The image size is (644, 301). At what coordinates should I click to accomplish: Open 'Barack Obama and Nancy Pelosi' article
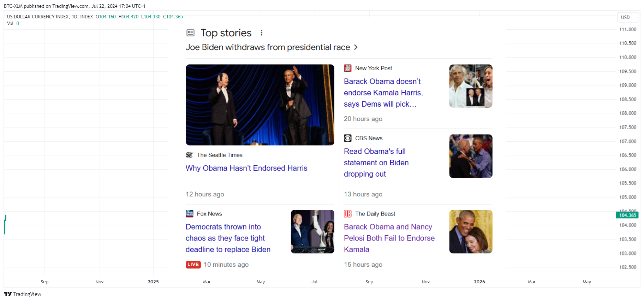[x=389, y=238]
